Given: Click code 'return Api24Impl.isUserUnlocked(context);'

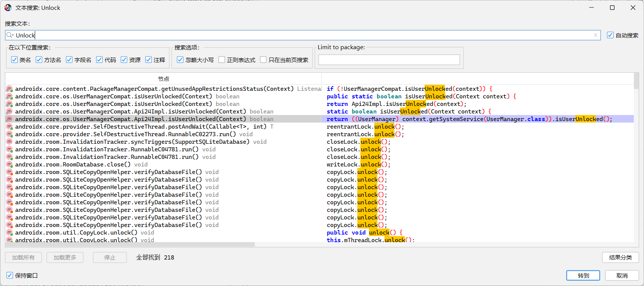Looking at the screenshot, I should [x=397, y=104].
